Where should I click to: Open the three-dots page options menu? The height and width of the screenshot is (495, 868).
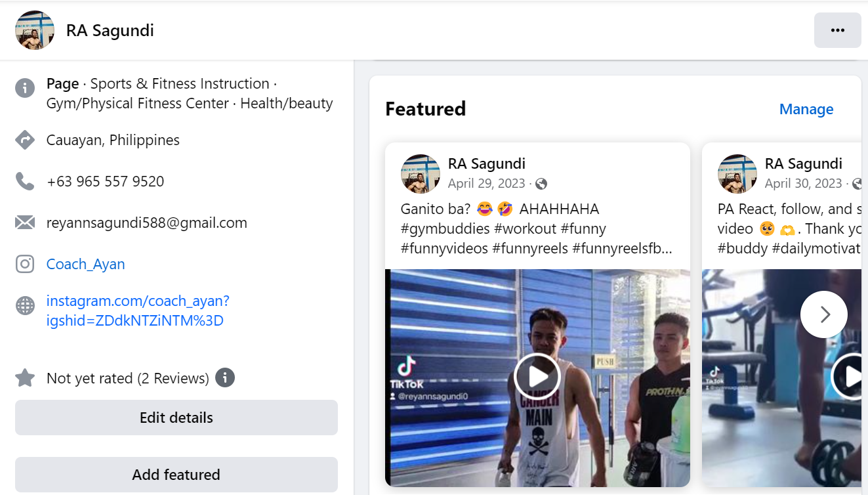[837, 30]
